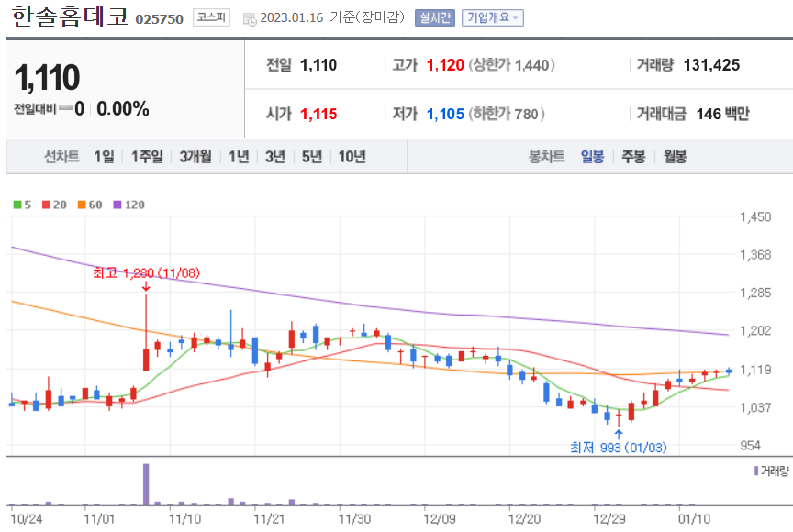Click the 실시간 real-time button
This screenshot has width=793, height=532.
click(434, 18)
